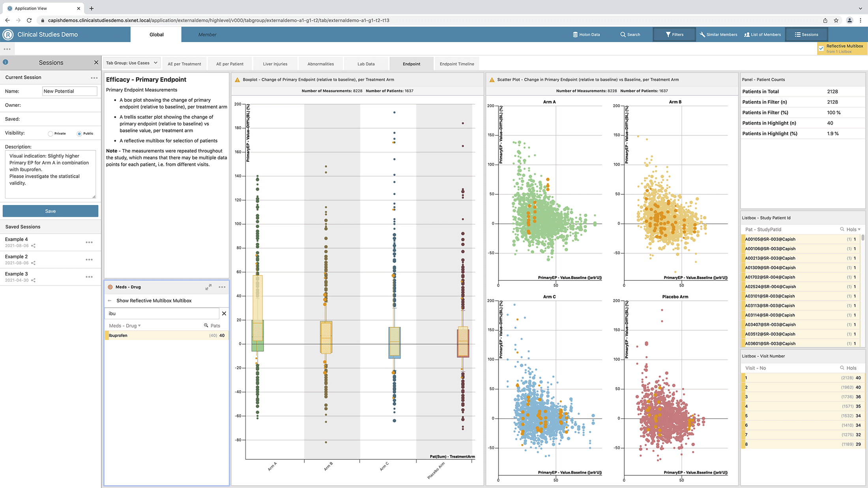Expand the Meds - Drug panel fullscreen
Viewport: 868px width, 488px height.
click(x=208, y=287)
